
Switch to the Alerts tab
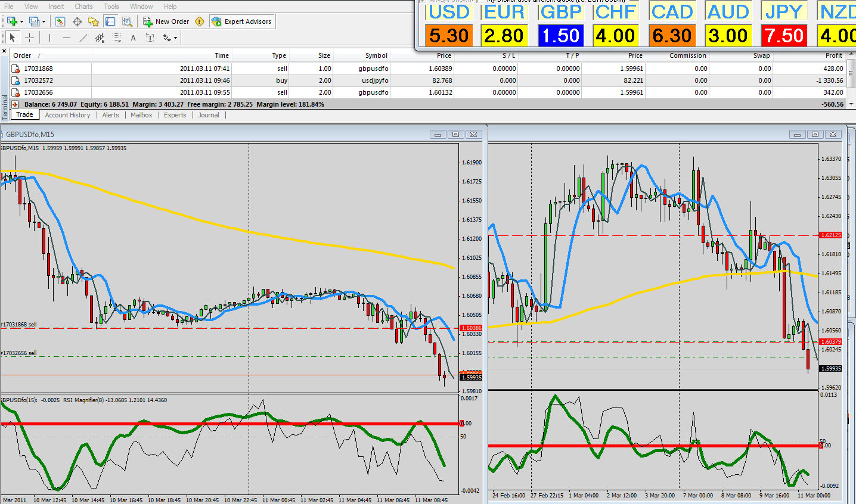[110, 115]
